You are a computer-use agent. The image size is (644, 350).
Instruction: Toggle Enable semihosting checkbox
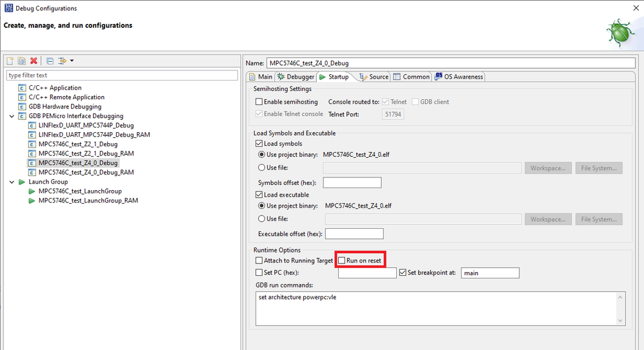click(259, 102)
